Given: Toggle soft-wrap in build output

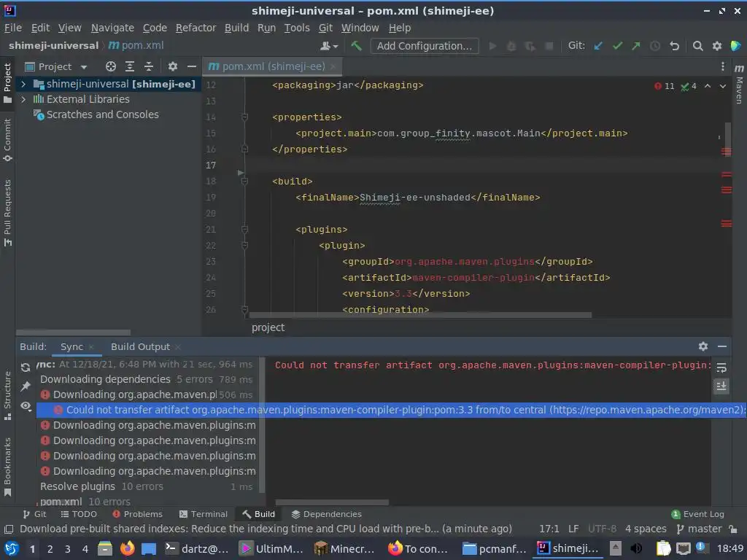Looking at the screenshot, I should point(721,367).
